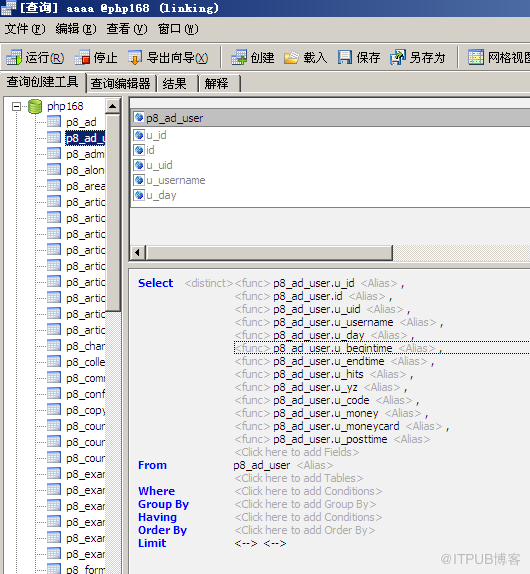Click the <distinct> option after Select
The image size is (530, 574).
(209, 283)
